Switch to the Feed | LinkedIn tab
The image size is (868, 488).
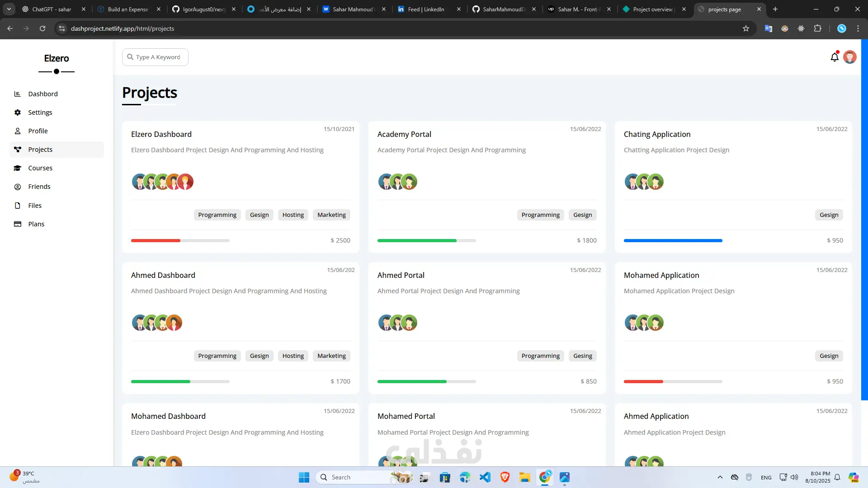[x=425, y=9]
